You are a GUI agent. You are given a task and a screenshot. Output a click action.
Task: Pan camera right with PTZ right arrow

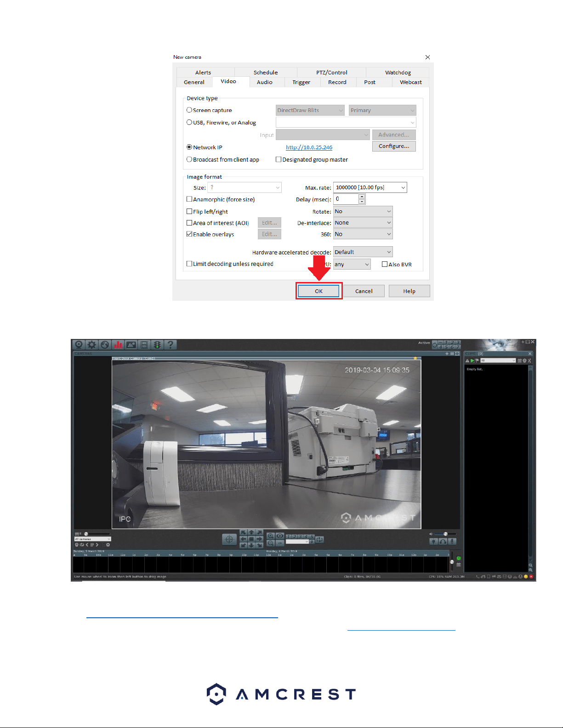(x=259, y=539)
